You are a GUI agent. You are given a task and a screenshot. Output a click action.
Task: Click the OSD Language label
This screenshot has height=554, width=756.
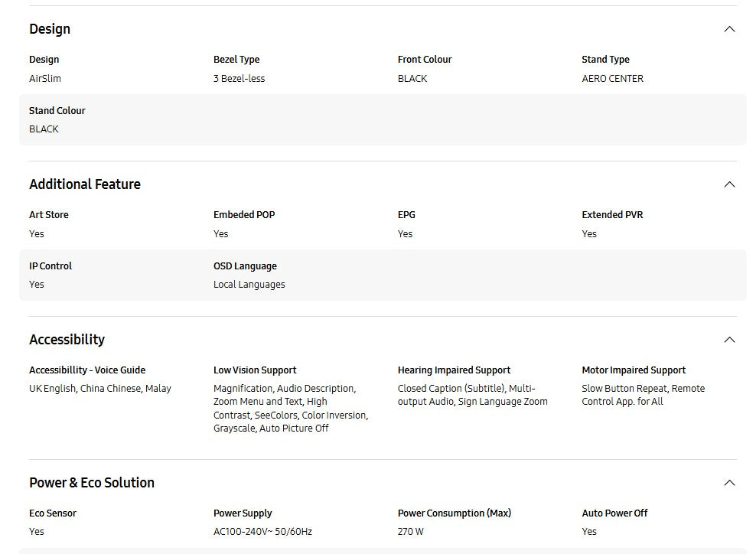pyautogui.click(x=245, y=266)
